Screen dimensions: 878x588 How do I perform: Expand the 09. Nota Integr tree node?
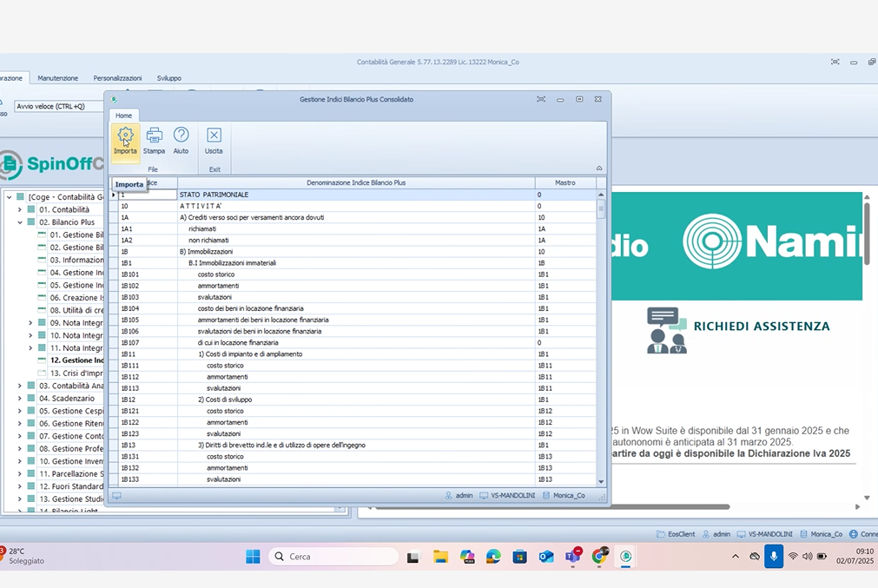pos(30,322)
